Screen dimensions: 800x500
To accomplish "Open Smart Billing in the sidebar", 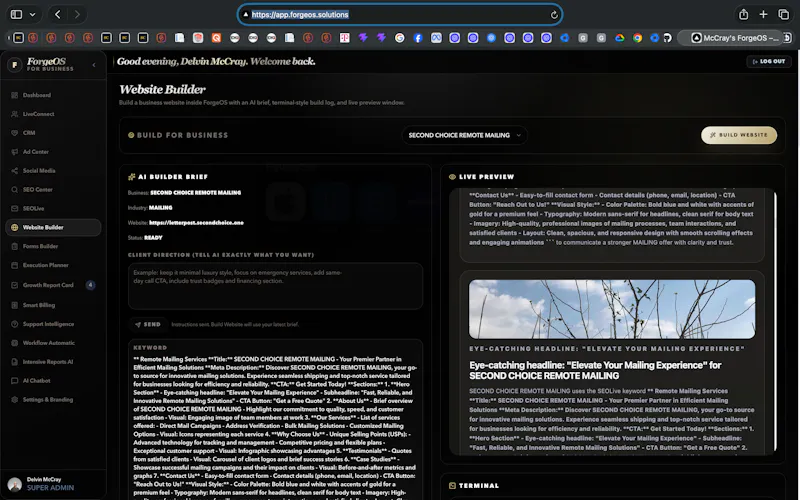I will click(53, 305).
